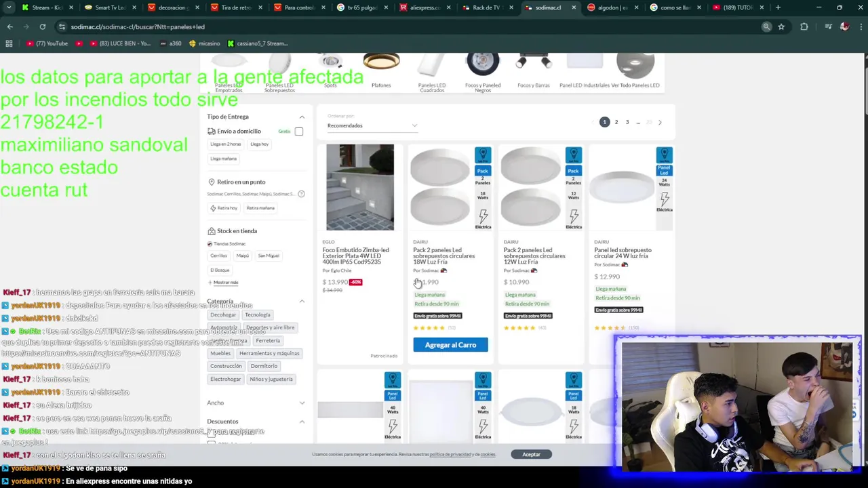Image resolution: width=868 pixels, height=488 pixels.
Task: Expand the Ancho filter section
Action: (x=302, y=403)
